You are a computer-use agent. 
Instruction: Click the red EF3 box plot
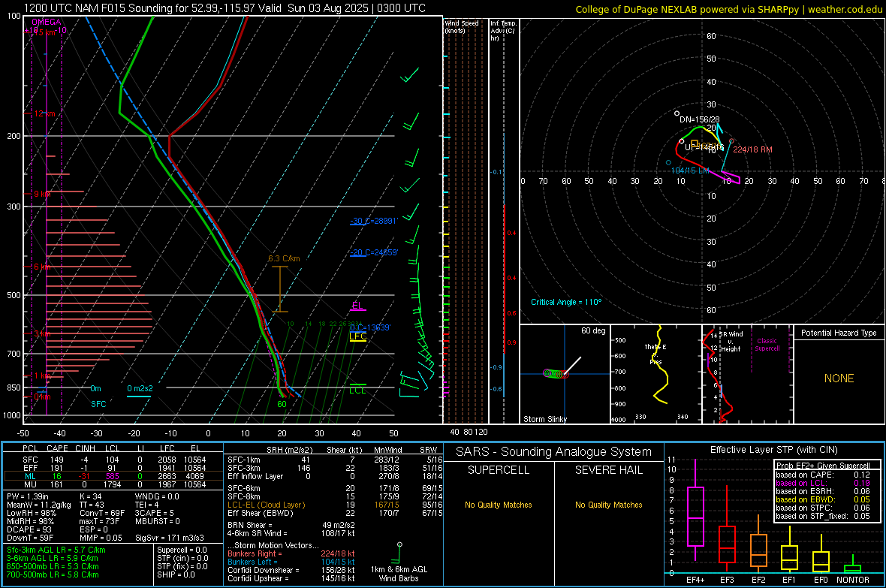click(727, 529)
